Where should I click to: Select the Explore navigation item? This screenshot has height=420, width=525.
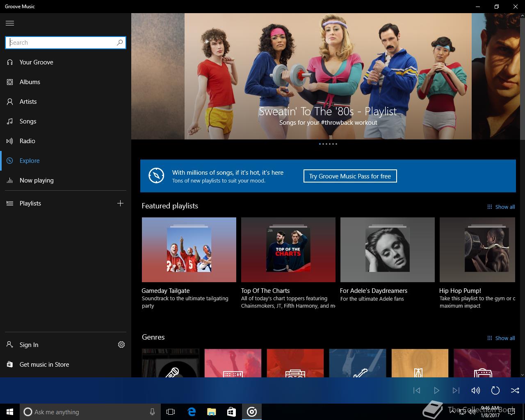pyautogui.click(x=66, y=161)
